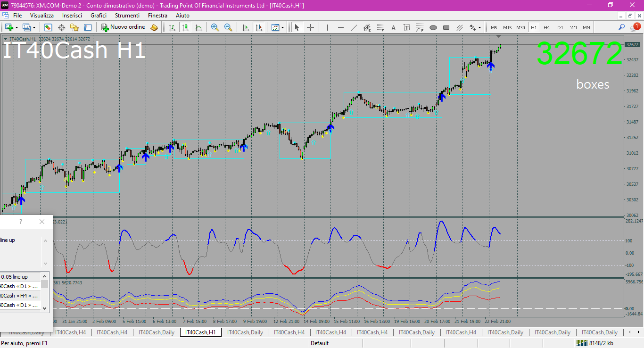Show the Navigator panel star-folder icon
The height and width of the screenshot is (348, 644).
pyautogui.click(x=74, y=27)
